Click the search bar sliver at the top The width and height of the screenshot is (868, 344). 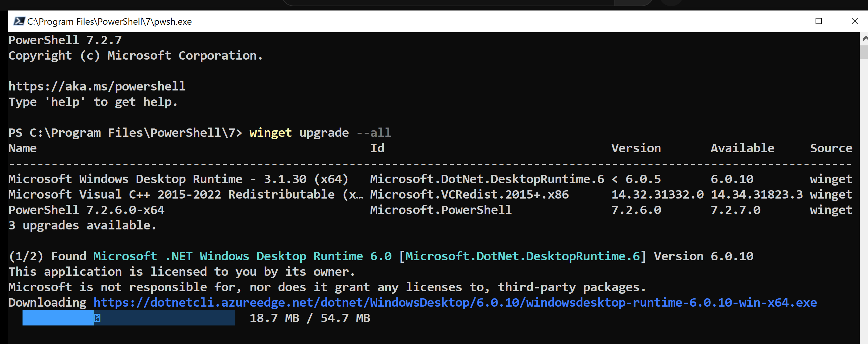click(434, 3)
